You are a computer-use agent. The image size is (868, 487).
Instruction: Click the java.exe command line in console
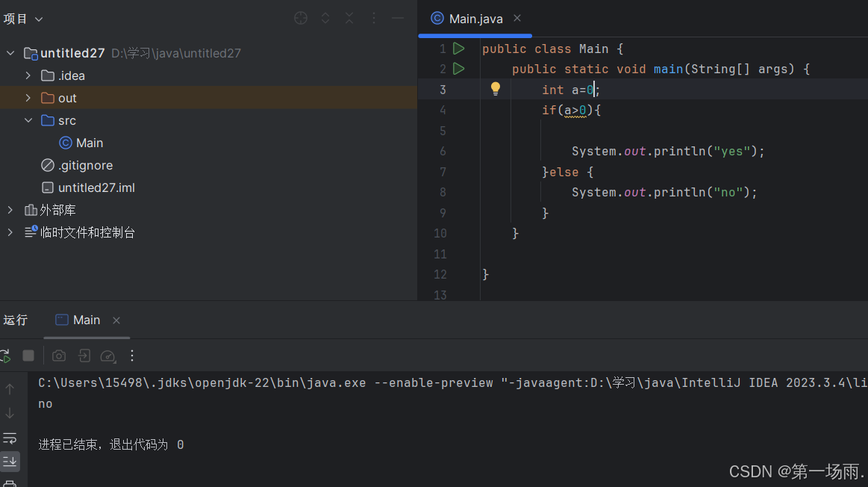[x=453, y=383]
